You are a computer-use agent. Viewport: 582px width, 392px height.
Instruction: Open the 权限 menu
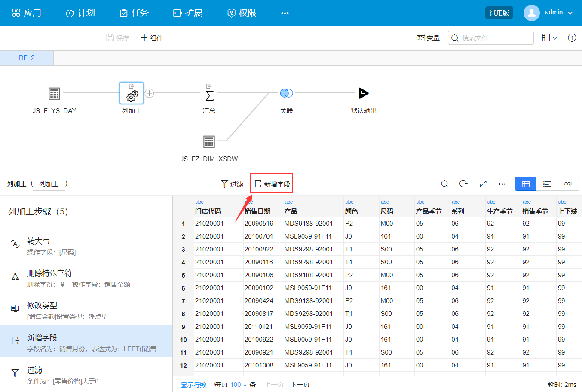pyautogui.click(x=242, y=13)
